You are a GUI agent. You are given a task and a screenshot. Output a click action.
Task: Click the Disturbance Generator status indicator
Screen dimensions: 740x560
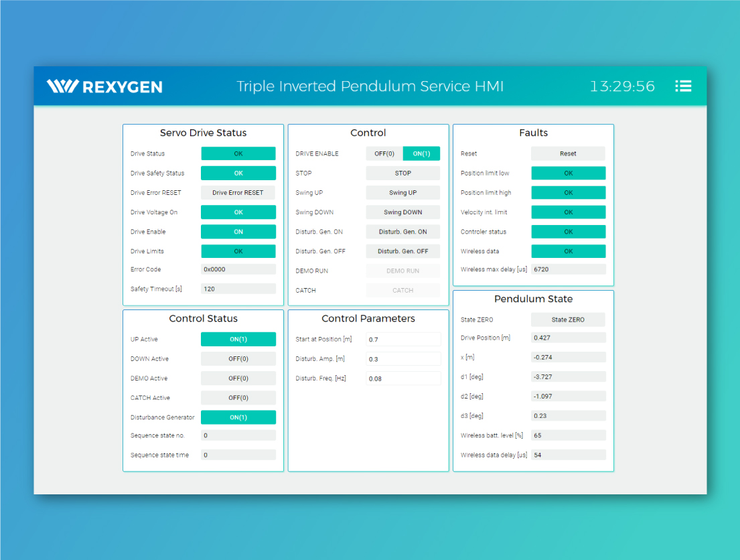click(x=238, y=417)
